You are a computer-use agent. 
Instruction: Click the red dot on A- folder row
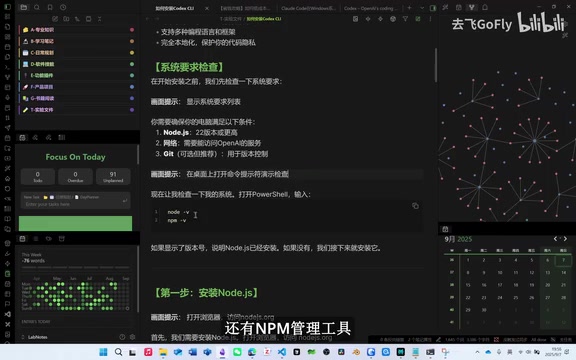(132, 30)
